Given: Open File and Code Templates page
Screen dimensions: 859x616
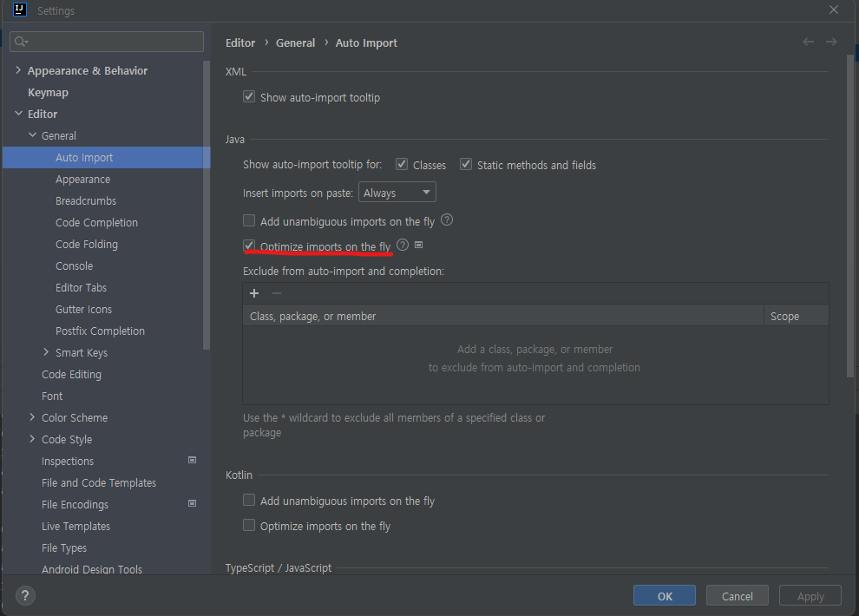Looking at the screenshot, I should (99, 483).
